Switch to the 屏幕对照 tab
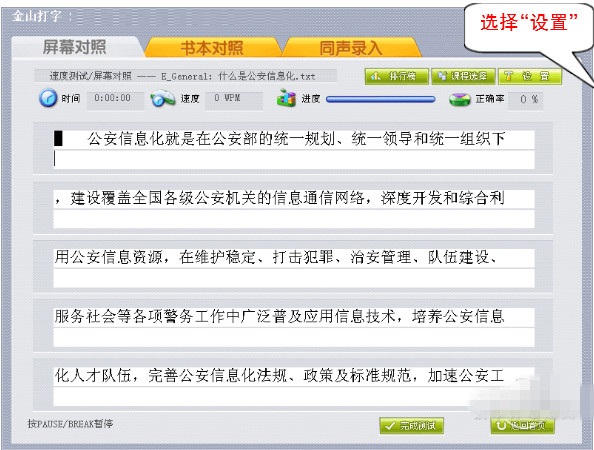 point(75,47)
